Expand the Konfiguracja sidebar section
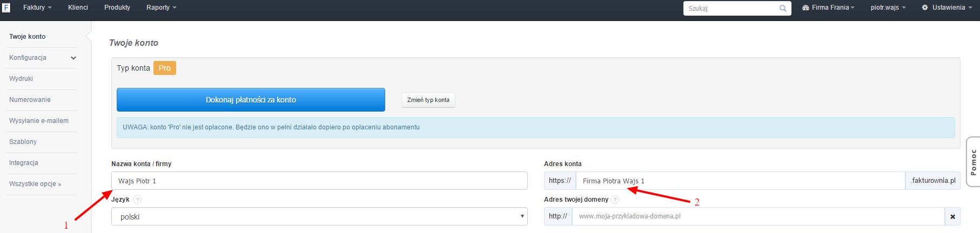 click(42, 58)
